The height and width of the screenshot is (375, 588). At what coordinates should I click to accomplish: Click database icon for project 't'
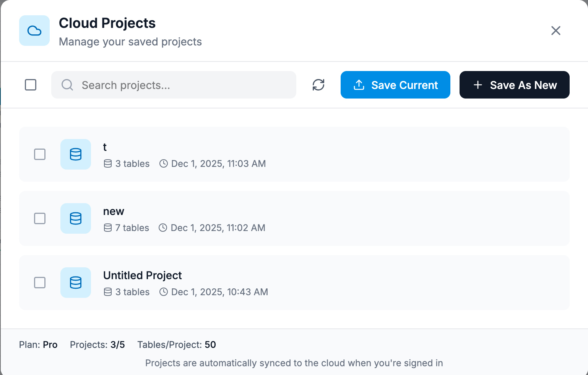[76, 154]
